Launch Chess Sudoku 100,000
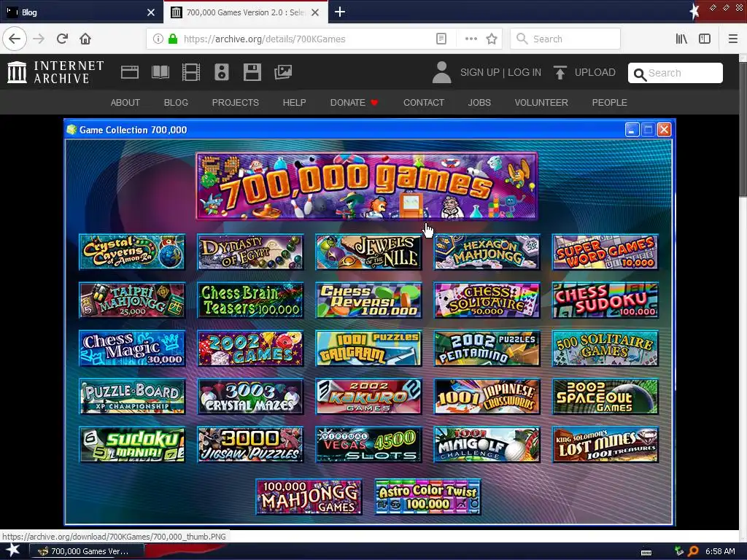This screenshot has width=747, height=560. [605, 300]
